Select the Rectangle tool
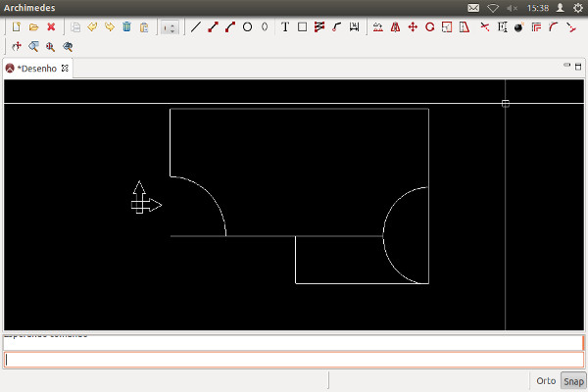The height and width of the screenshot is (392, 588). pos(302,27)
